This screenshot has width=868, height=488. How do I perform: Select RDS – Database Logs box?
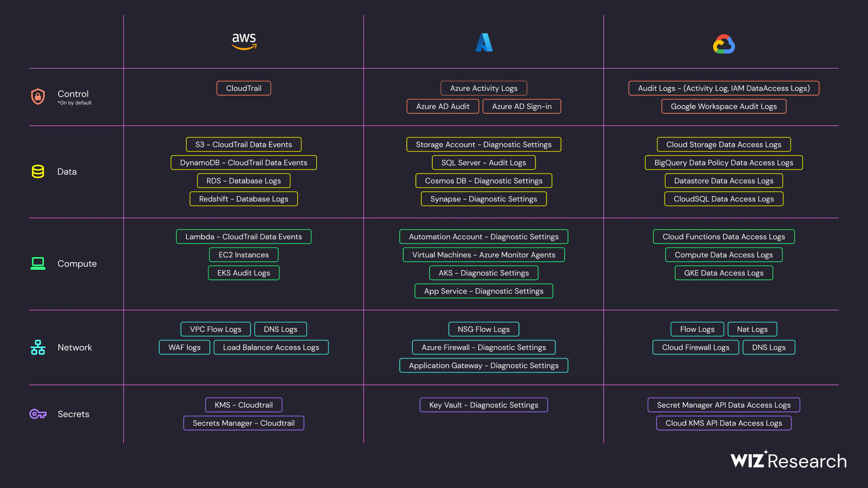coord(244,181)
